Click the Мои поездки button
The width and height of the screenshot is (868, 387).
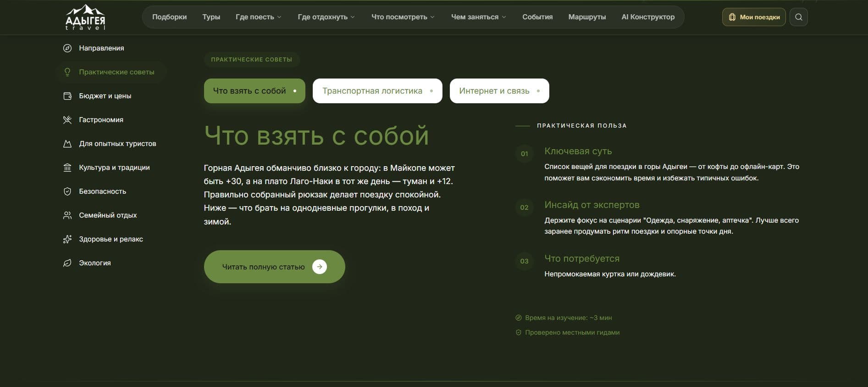point(754,17)
